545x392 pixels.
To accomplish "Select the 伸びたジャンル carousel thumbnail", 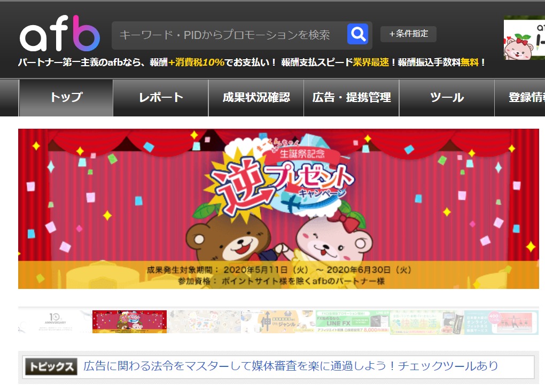I will (x=278, y=322).
